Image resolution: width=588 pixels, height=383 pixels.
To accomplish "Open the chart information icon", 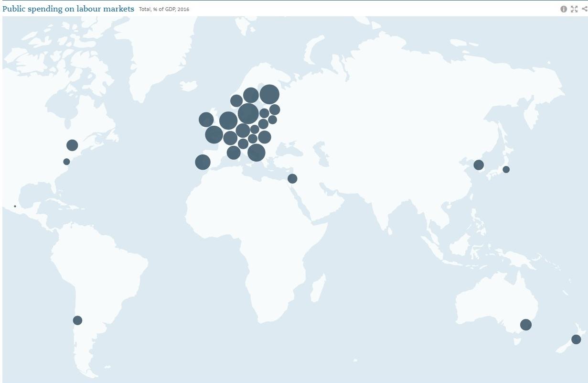I will [x=564, y=9].
